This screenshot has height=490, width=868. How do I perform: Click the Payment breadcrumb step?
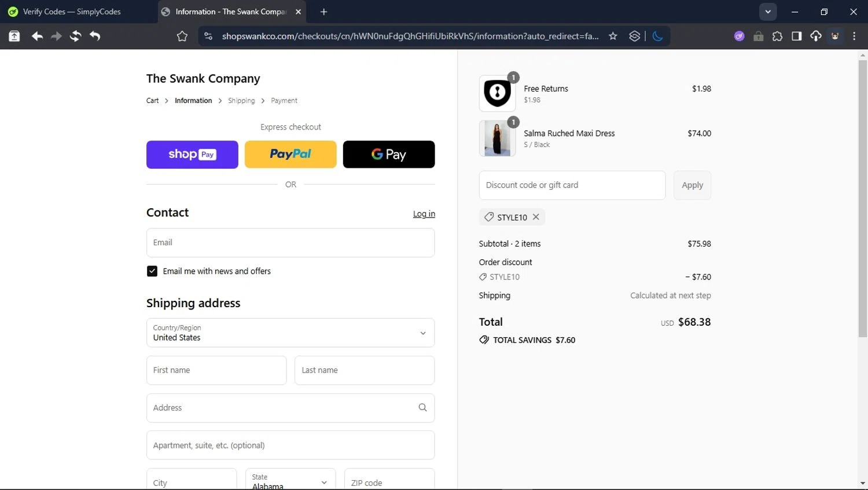coord(284,101)
